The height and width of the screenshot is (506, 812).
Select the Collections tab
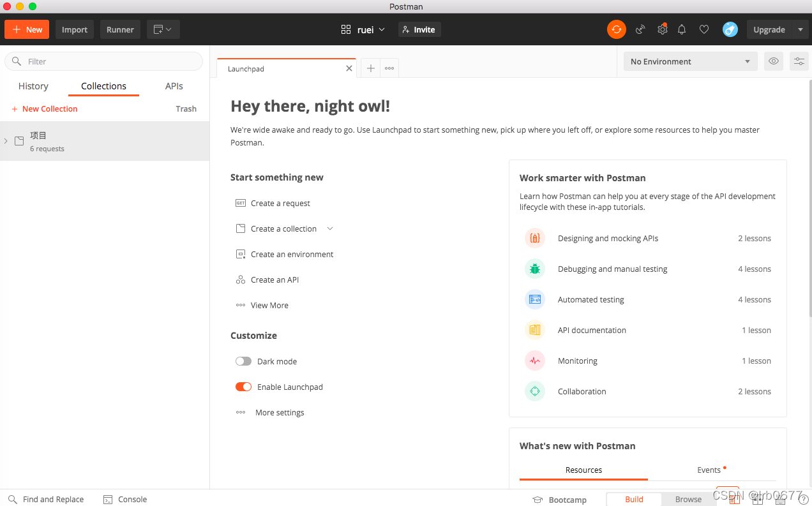103,86
